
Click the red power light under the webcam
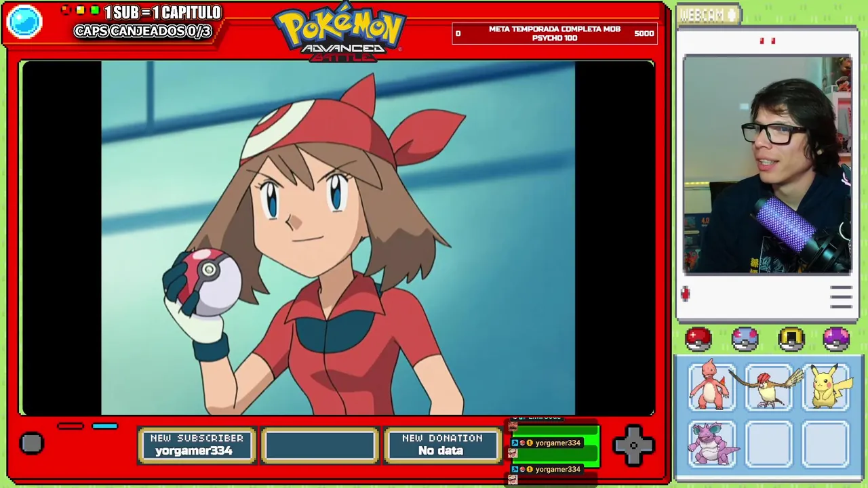click(686, 293)
